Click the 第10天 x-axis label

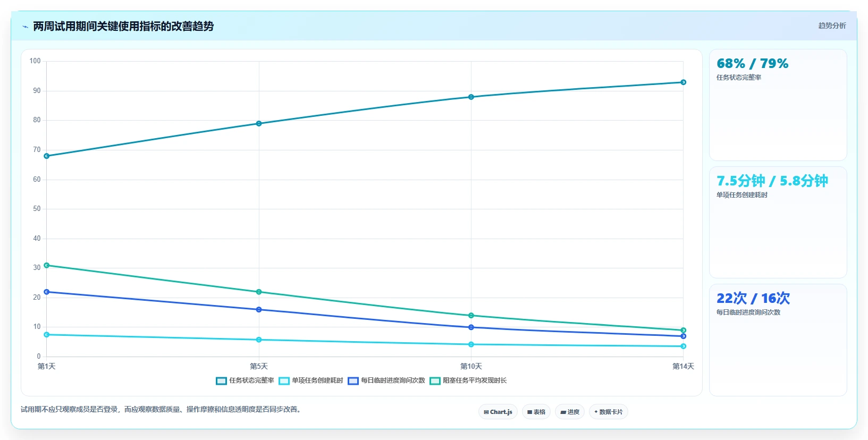click(471, 366)
